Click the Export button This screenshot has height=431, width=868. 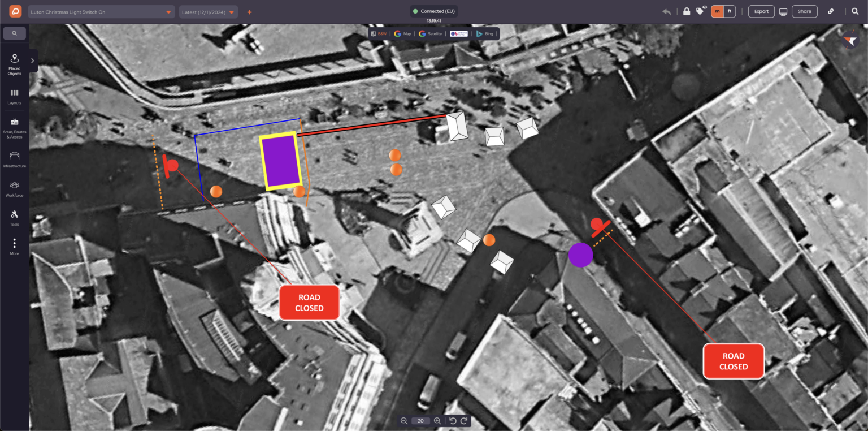pyautogui.click(x=761, y=11)
